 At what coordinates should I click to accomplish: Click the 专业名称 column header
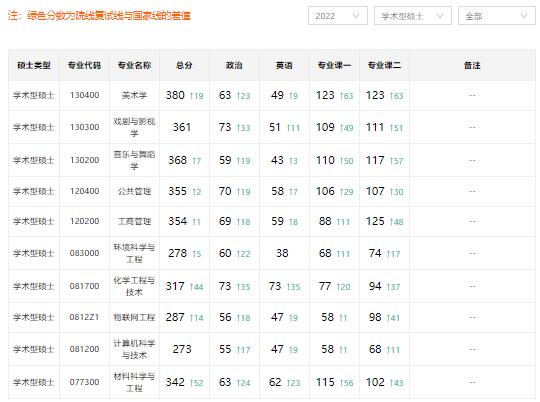click(134, 65)
